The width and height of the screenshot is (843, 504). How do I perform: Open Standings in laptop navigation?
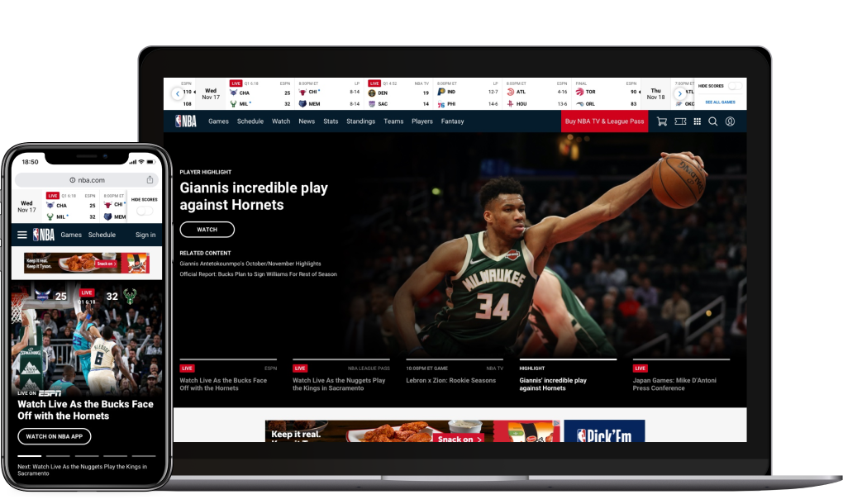pyautogui.click(x=360, y=121)
